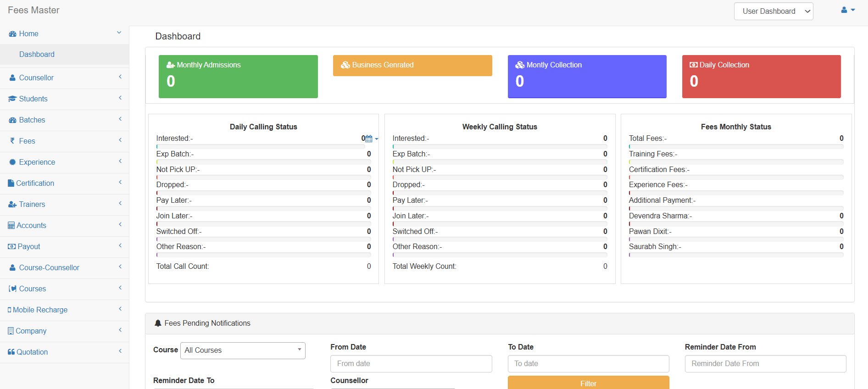Image resolution: width=868 pixels, height=389 pixels.
Task: Expand the Counsellor sidebar menu chevron
Action: click(120, 77)
